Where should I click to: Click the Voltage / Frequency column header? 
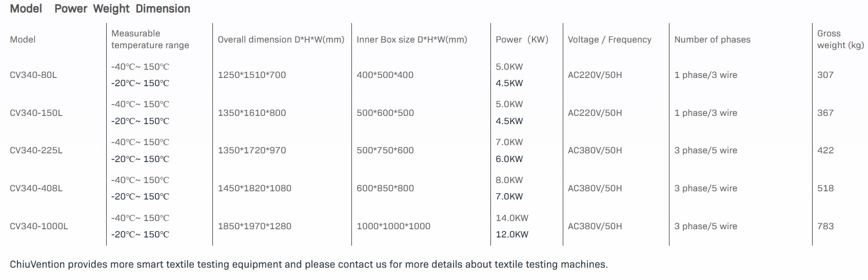click(x=609, y=39)
